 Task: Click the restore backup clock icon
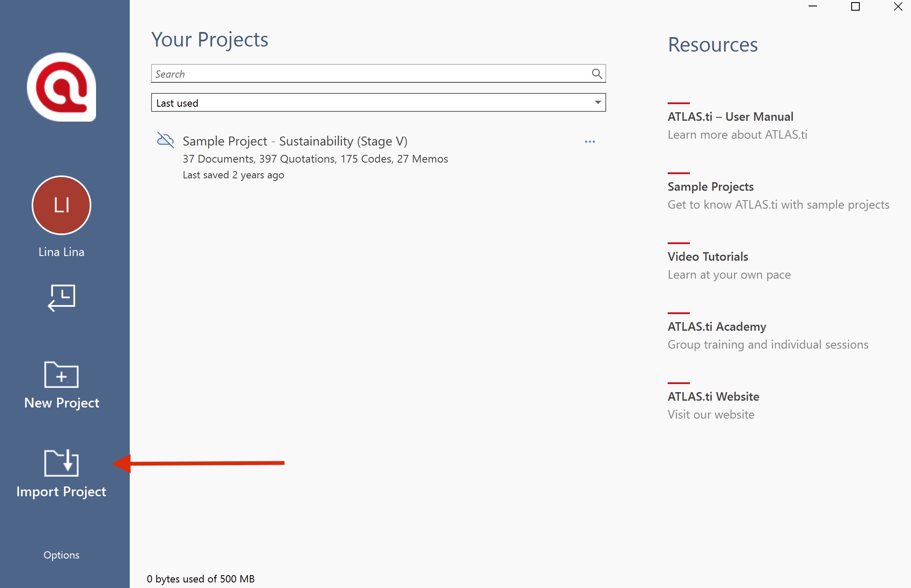[61, 298]
